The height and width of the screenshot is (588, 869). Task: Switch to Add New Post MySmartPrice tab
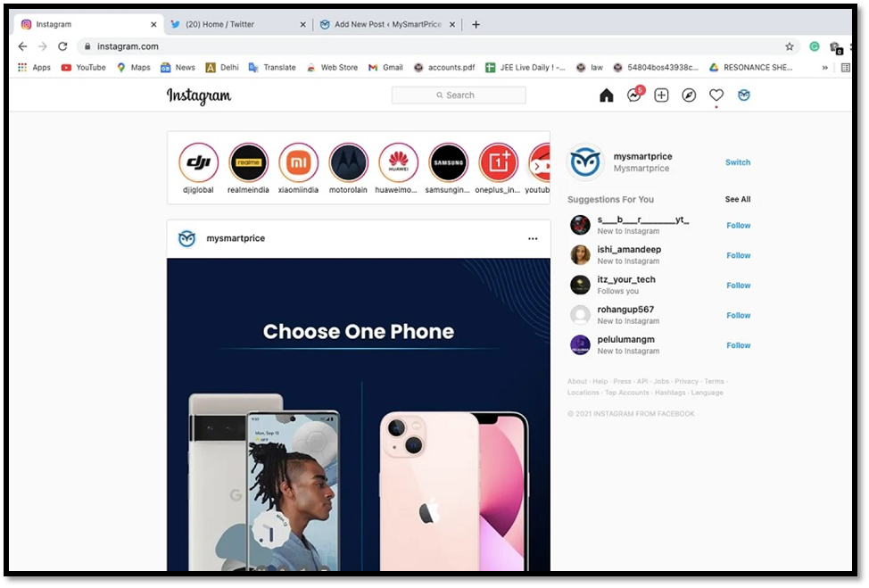pyautogui.click(x=387, y=24)
